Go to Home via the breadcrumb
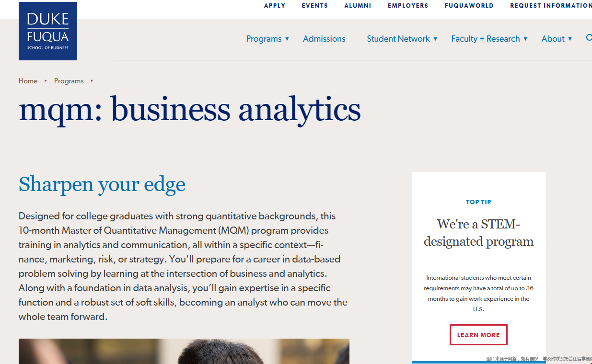Image resolution: width=592 pixels, height=364 pixels. (28, 81)
